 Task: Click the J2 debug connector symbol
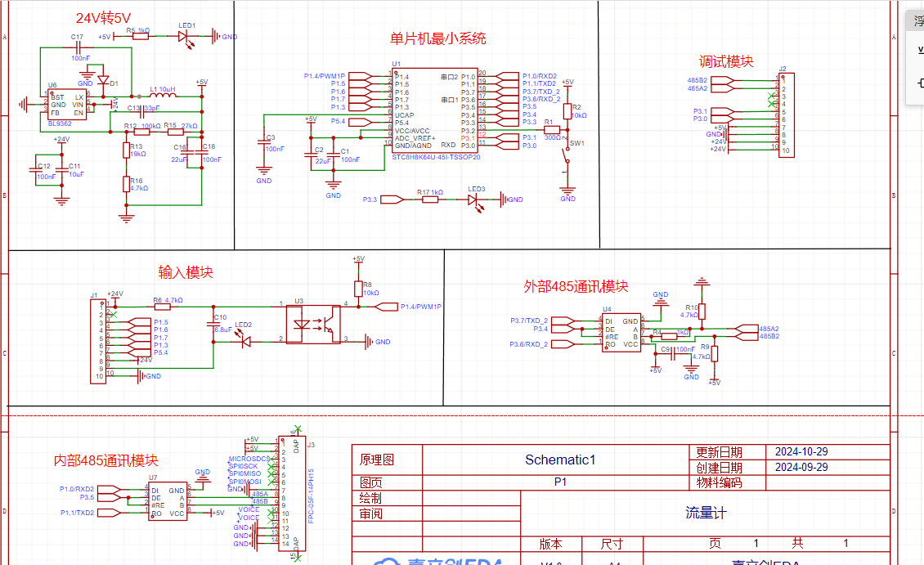tap(787, 115)
